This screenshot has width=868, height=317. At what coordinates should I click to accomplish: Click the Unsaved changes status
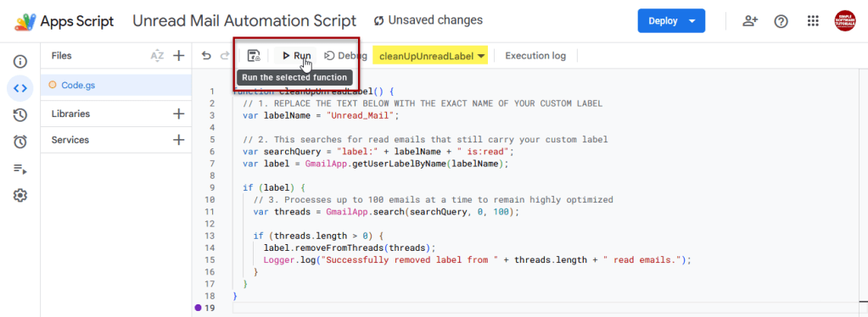(x=428, y=20)
